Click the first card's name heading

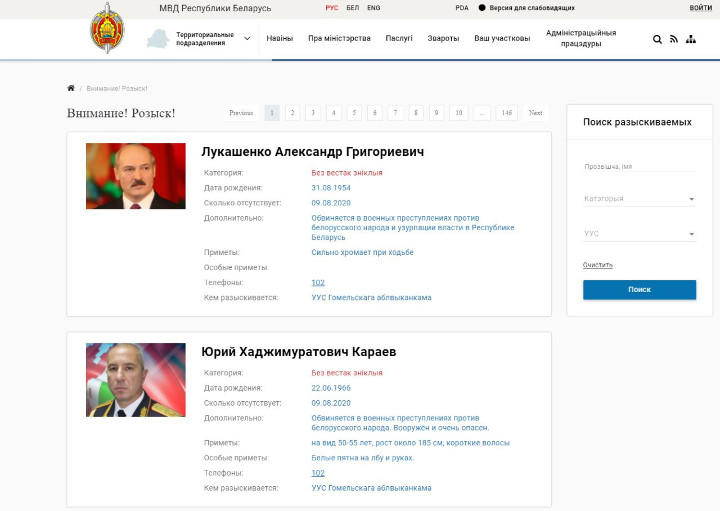(313, 152)
